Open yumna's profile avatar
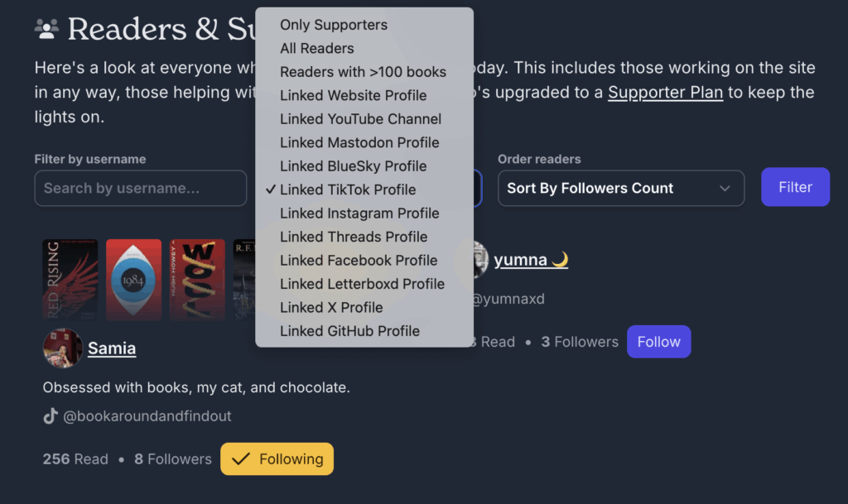This screenshot has width=848, height=504. tap(478, 261)
